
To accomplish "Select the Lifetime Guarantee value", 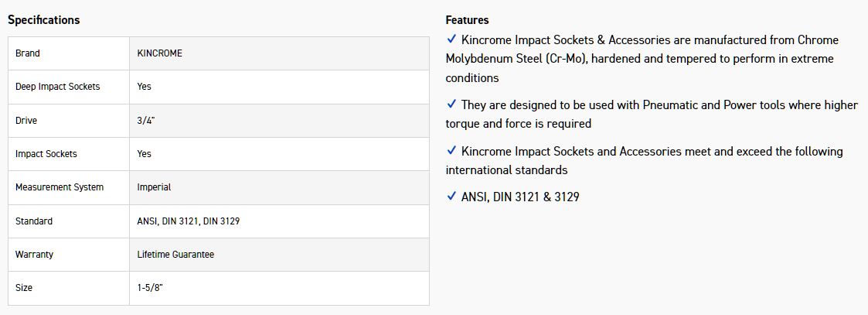I will click(x=175, y=255).
